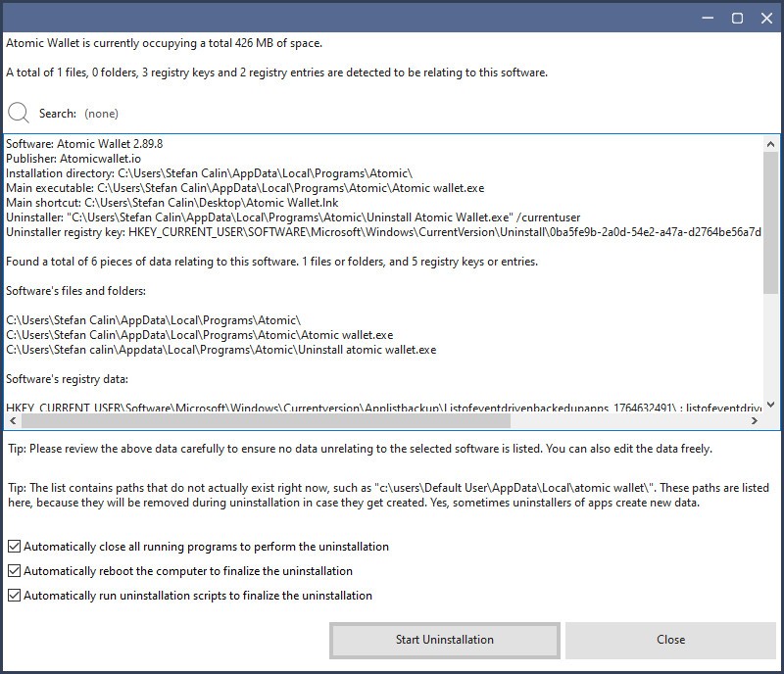This screenshot has width=784, height=674.
Task: Click the 'Software's files and folders:' heading
Action: pos(76,291)
